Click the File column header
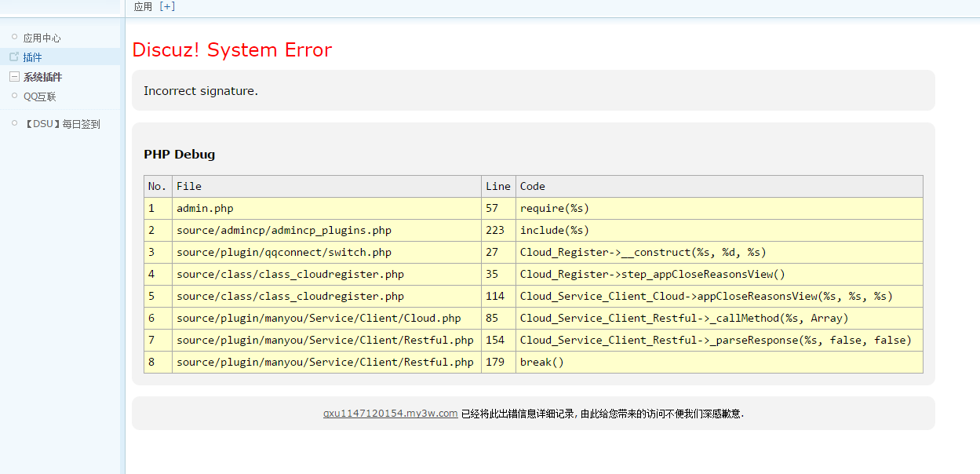 pyautogui.click(x=326, y=186)
